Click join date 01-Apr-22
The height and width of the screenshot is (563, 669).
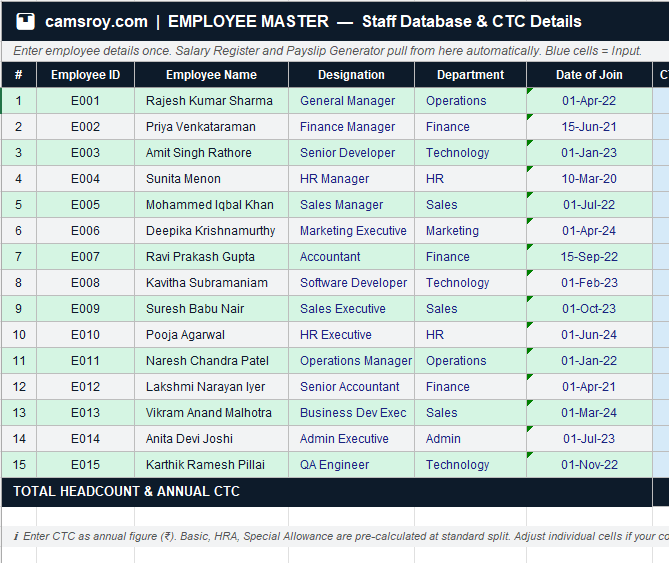[589, 101]
